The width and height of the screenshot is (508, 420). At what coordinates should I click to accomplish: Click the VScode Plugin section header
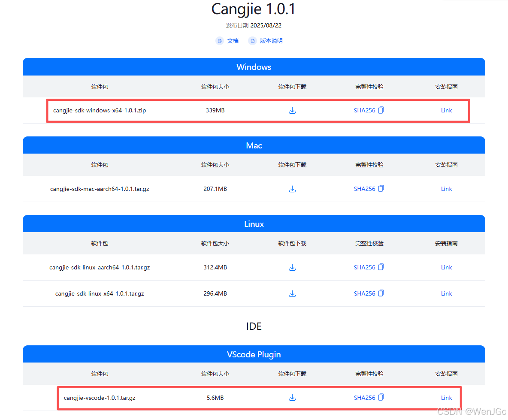pyautogui.click(x=254, y=354)
